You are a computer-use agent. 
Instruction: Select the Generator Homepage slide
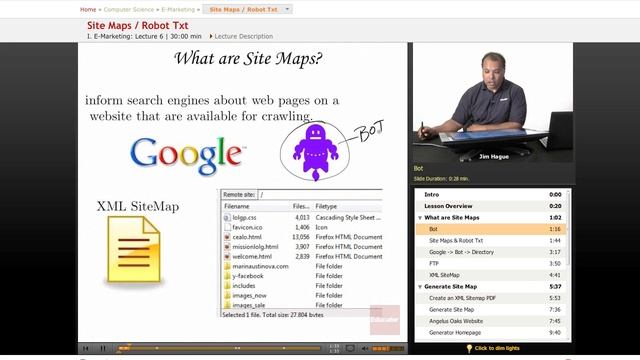pos(491,333)
